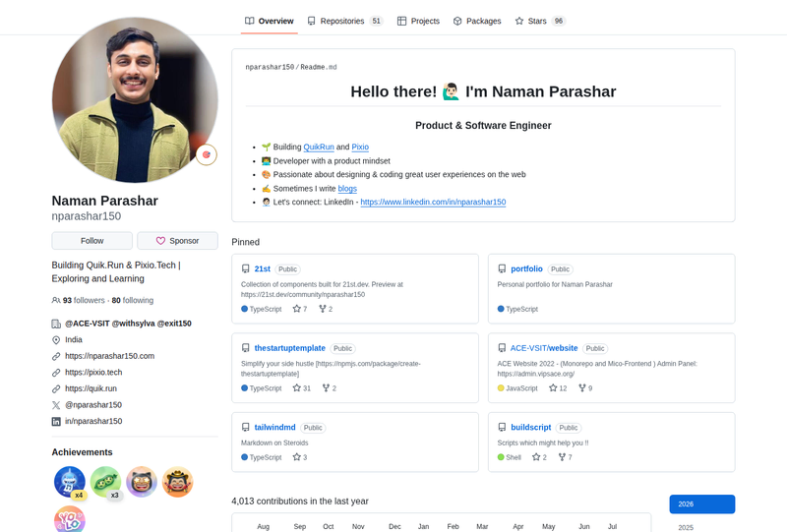Open the LinkedIn URL in readme
Image resolution: width=787 pixels, height=532 pixels.
433,203
